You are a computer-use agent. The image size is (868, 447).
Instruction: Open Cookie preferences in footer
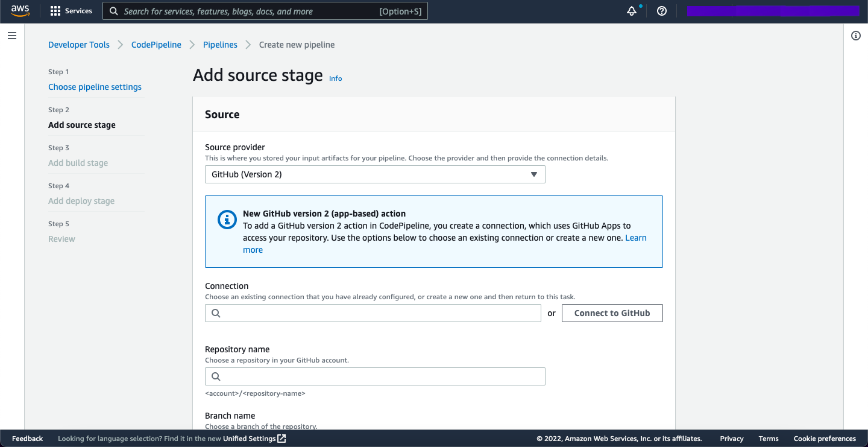[x=825, y=439]
